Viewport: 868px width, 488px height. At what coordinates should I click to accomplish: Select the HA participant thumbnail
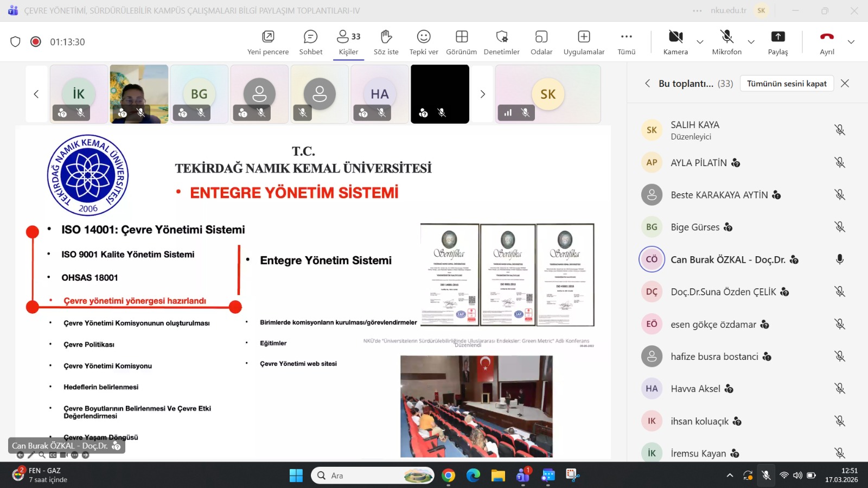[380, 94]
